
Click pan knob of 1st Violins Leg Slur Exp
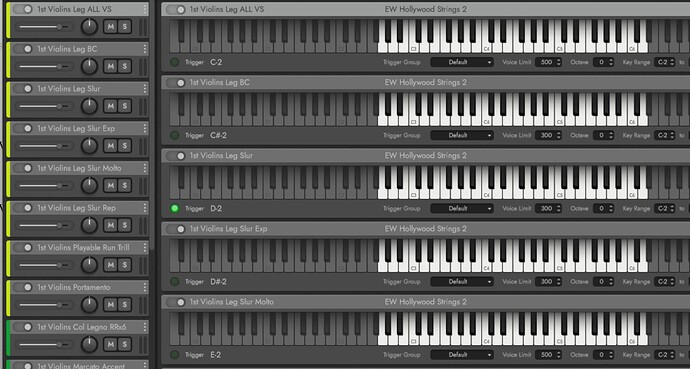coord(89,146)
